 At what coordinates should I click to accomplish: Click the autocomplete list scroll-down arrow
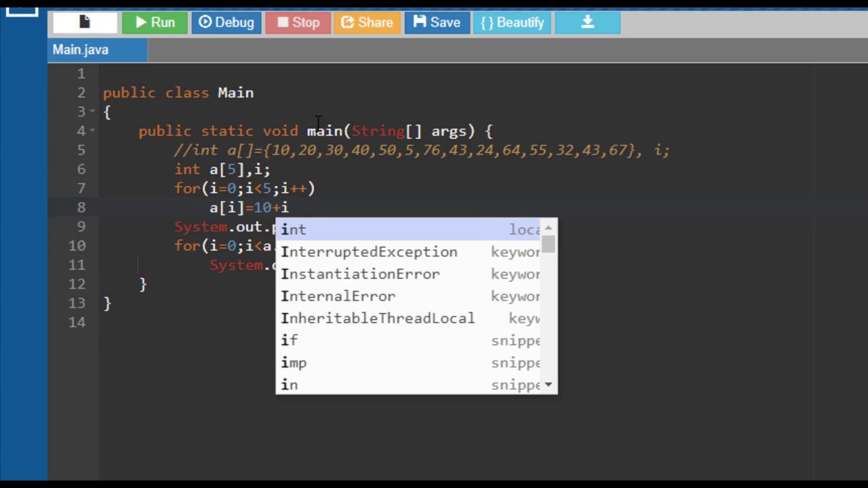coord(548,385)
